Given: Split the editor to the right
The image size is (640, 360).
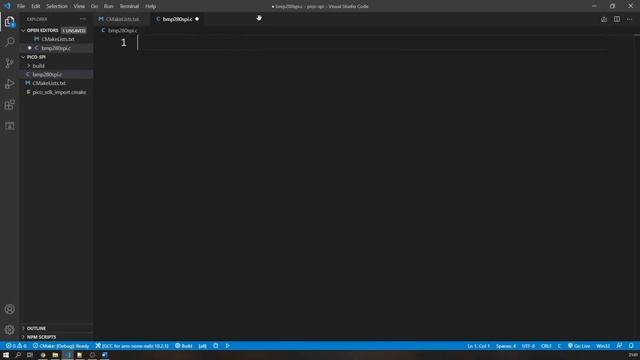Looking at the screenshot, I should click(617, 19).
